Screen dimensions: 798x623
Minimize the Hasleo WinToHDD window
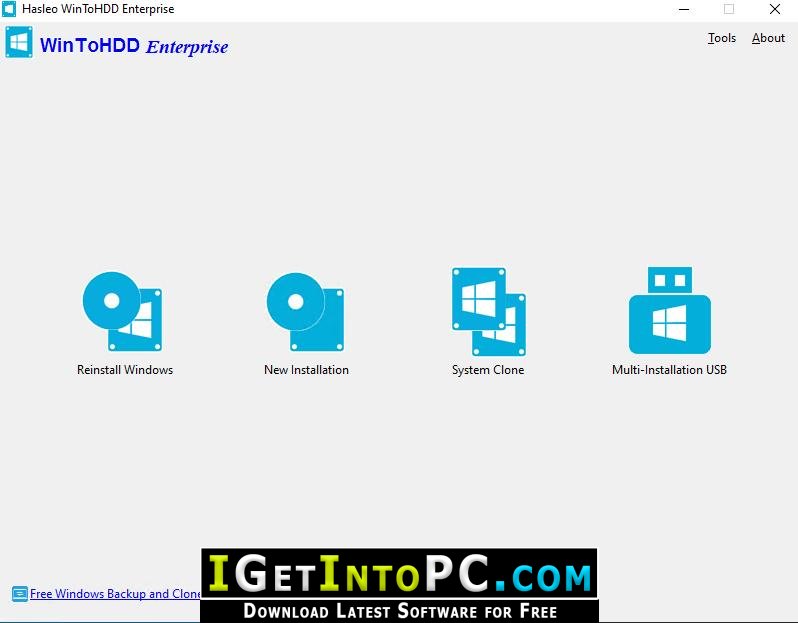(x=684, y=9)
